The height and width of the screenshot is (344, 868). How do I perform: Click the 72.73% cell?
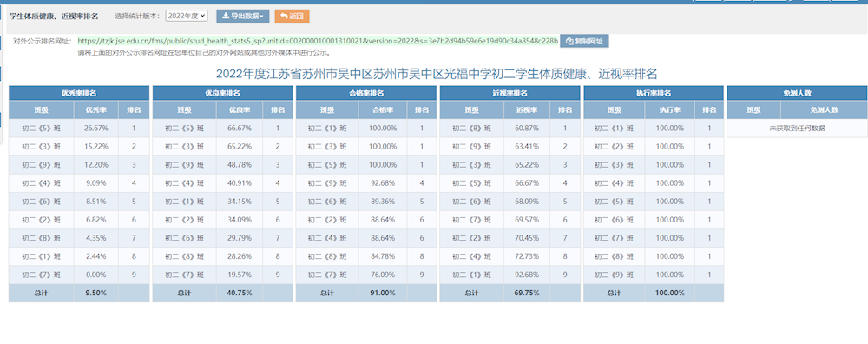[x=527, y=256]
